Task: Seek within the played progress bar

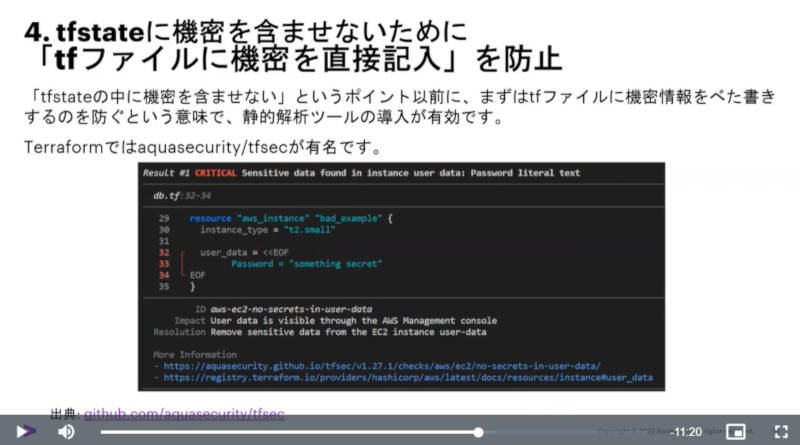Action: point(289,432)
